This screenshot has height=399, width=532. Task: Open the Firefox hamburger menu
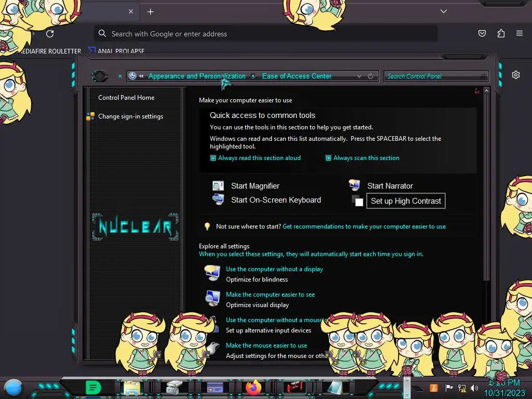pyautogui.click(x=519, y=33)
